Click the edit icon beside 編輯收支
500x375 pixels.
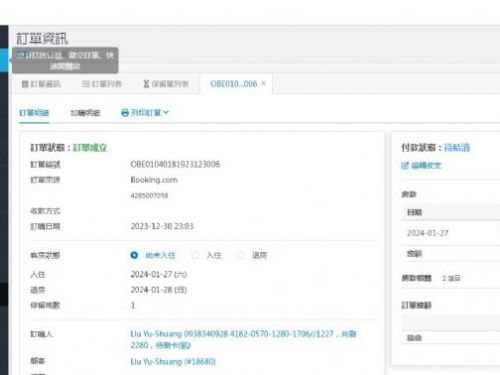[x=405, y=165]
